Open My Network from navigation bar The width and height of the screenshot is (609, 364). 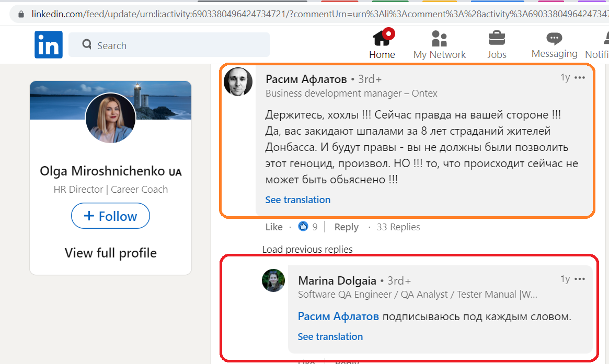tap(439, 44)
